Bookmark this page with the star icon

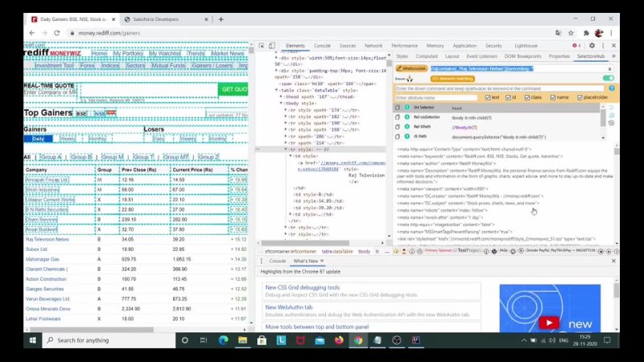tap(571, 33)
